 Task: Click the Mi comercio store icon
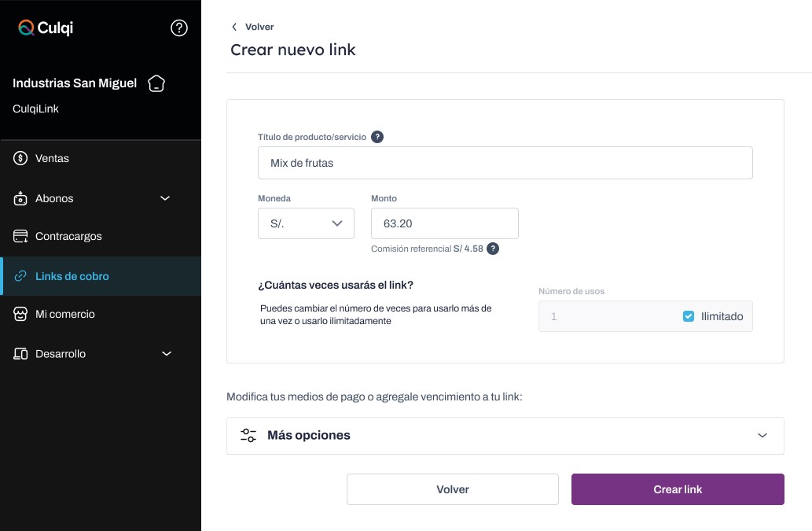point(21,314)
